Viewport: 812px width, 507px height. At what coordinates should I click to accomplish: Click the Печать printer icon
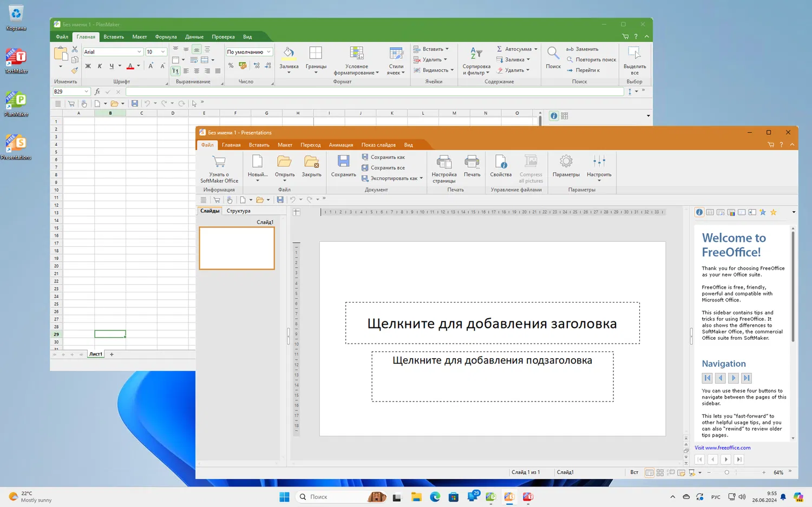point(472,162)
